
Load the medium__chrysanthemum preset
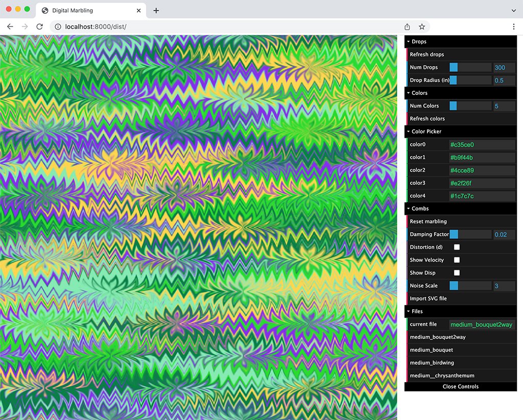tap(461, 375)
